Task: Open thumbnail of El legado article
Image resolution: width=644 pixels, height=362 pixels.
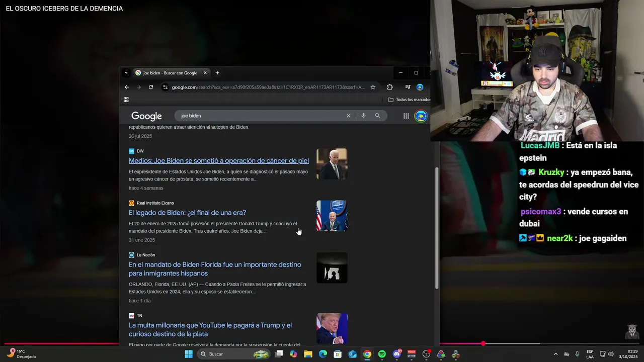Action: pos(332,216)
